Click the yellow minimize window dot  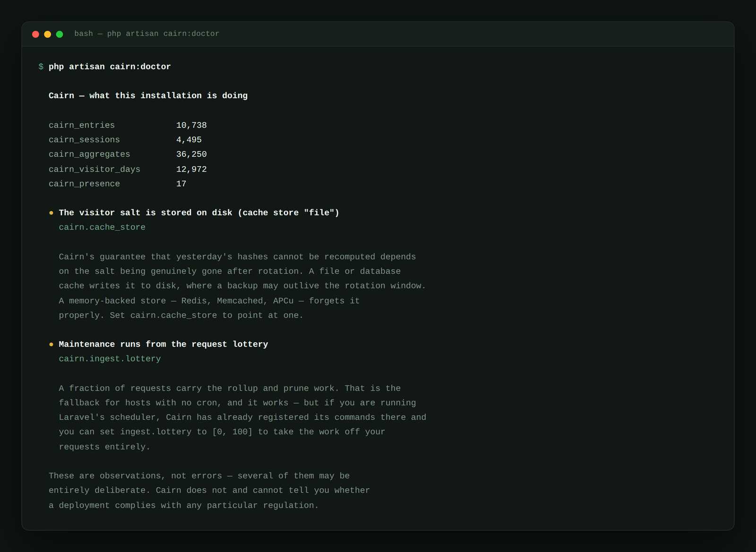47,34
